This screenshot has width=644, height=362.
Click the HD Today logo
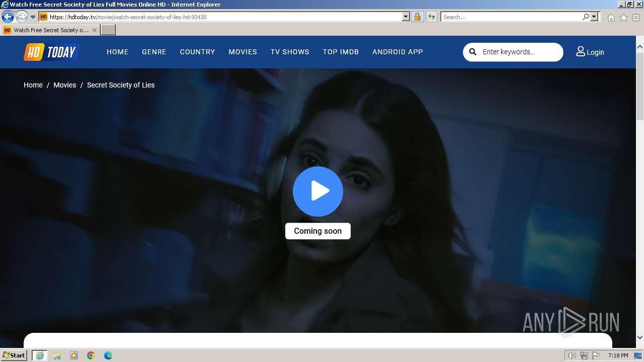51,52
